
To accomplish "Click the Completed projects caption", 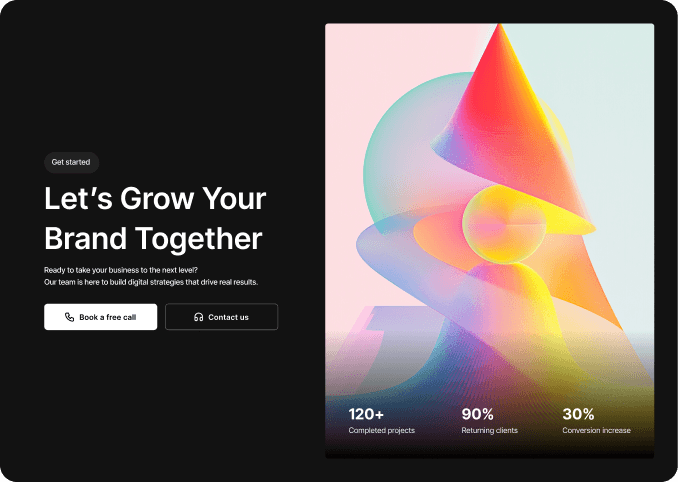I will point(381,431).
